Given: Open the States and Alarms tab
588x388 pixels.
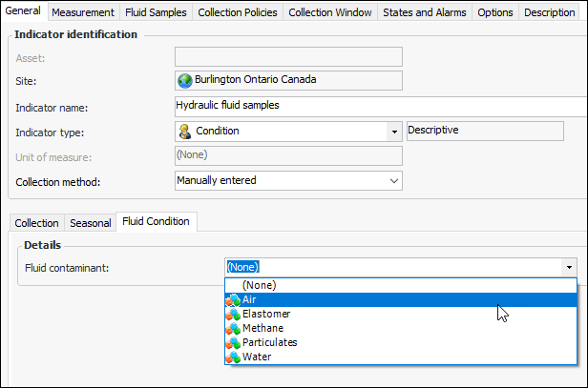Looking at the screenshot, I should (x=425, y=12).
